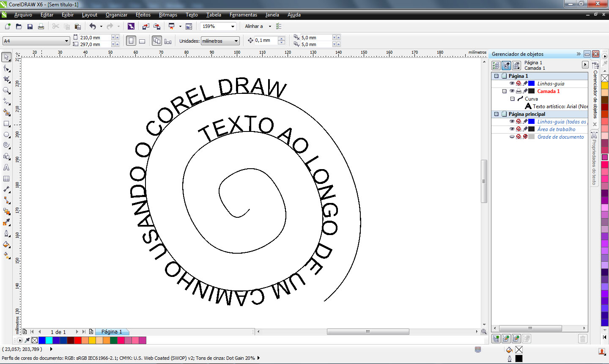The height and width of the screenshot is (364, 609).
Task: Switch to the Página 1 page tab
Action: click(112, 332)
